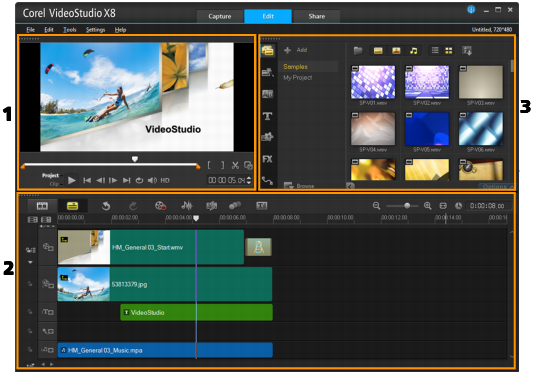Select the VideoStudio title clip in timeline

[197, 312]
